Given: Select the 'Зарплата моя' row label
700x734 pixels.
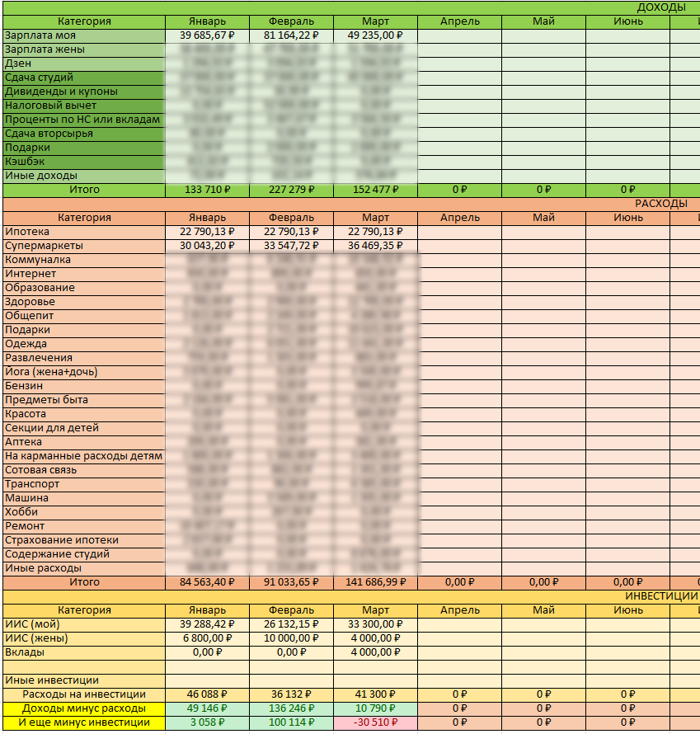Looking at the screenshot, I should [x=84, y=35].
